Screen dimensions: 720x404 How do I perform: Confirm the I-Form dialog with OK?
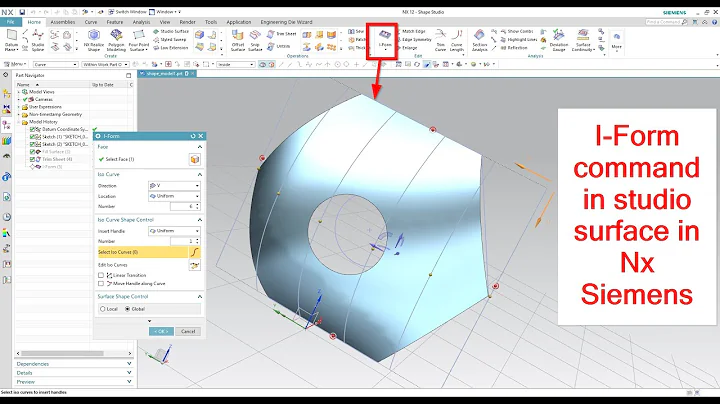(161, 331)
